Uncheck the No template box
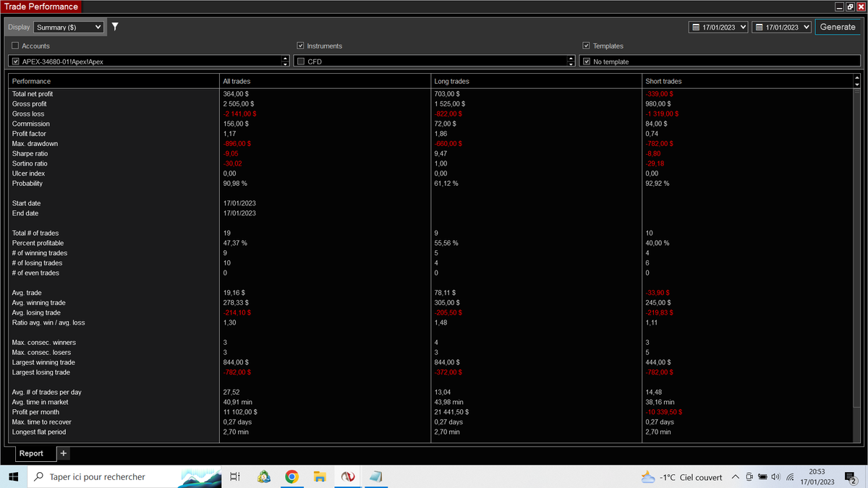Viewport: 868px width, 488px height. [587, 61]
